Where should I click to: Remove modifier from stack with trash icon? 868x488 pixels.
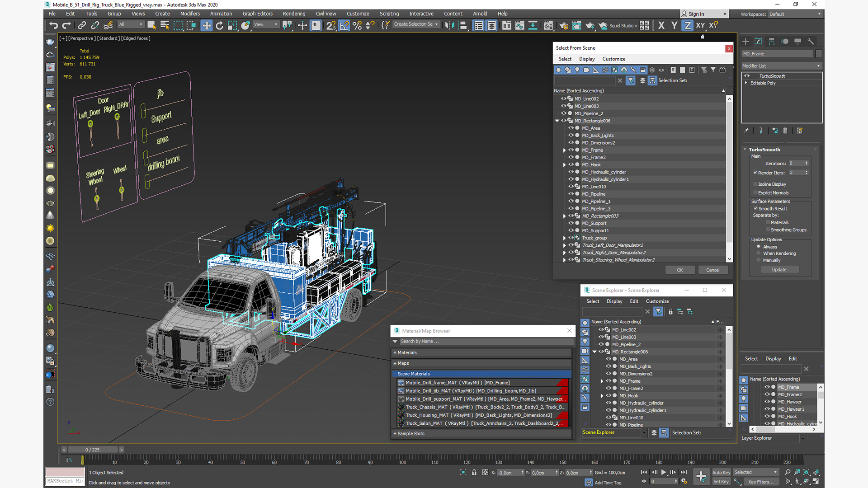point(785,131)
